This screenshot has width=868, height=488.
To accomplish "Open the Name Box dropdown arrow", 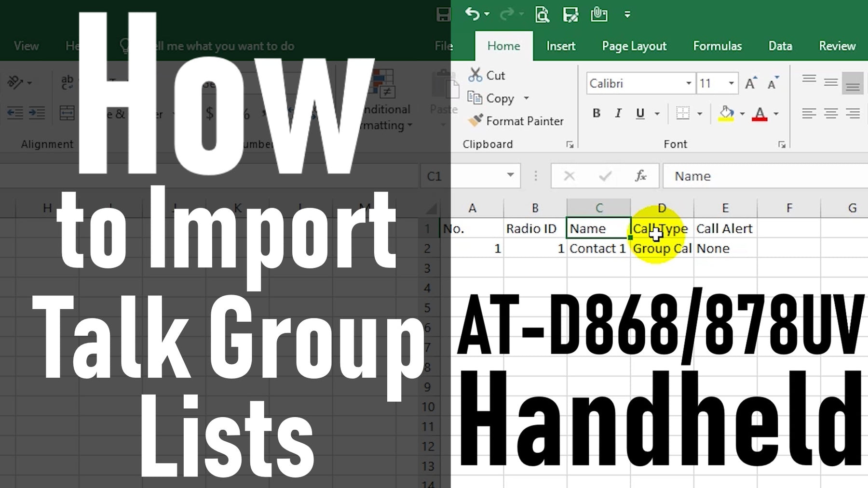I will [x=510, y=175].
